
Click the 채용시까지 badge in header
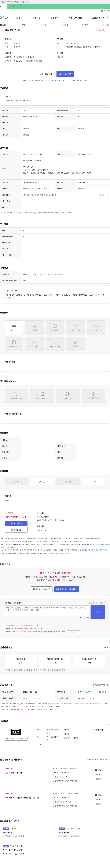click(x=100, y=30)
